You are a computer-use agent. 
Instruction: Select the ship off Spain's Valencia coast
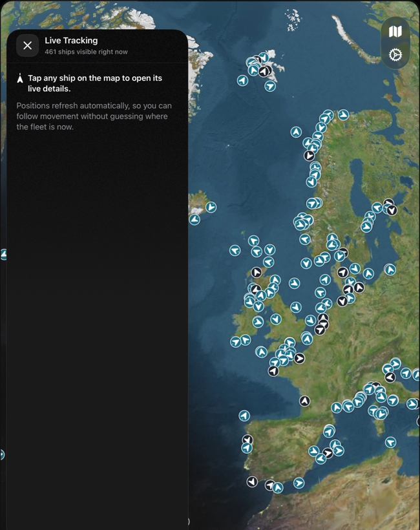[313, 451]
